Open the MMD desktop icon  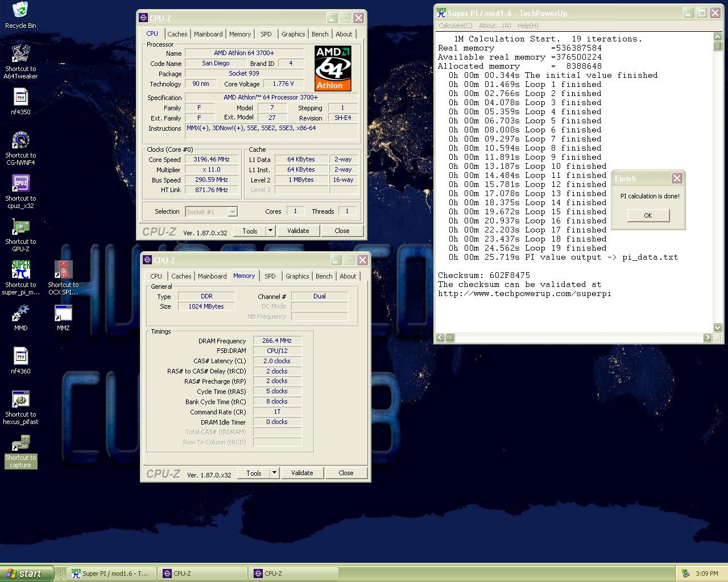click(x=20, y=313)
